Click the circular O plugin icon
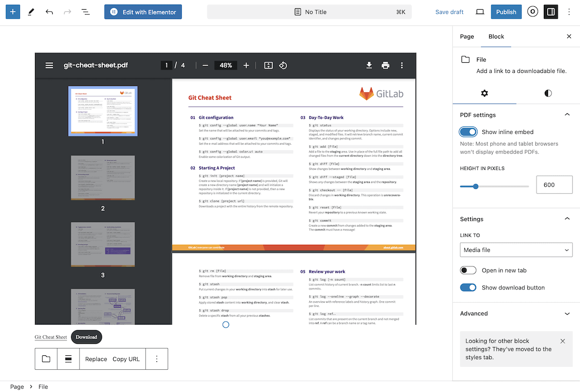Image resolution: width=580 pixels, height=392 pixels. click(533, 12)
